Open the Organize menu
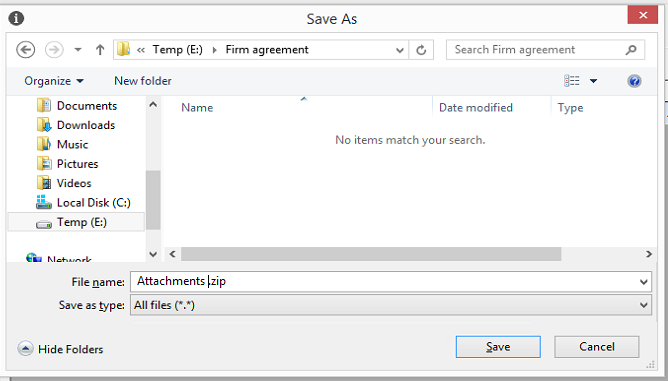 coord(54,81)
